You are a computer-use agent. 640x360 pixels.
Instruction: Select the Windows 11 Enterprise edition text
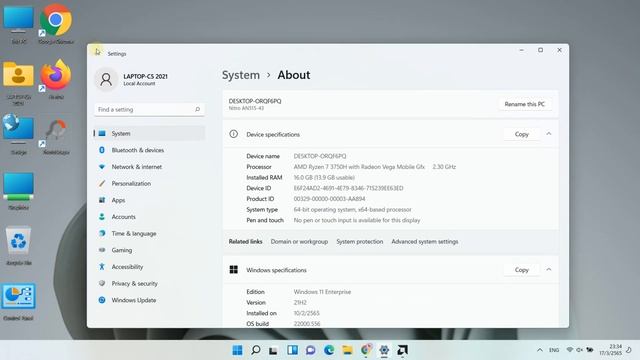point(322,292)
